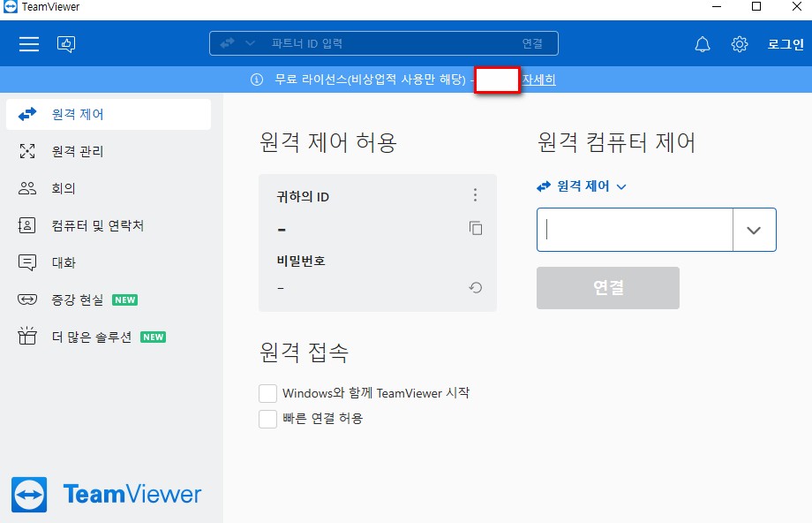Click the 원격 관리 expand-arrows icon
The image size is (812, 523).
coord(27,151)
